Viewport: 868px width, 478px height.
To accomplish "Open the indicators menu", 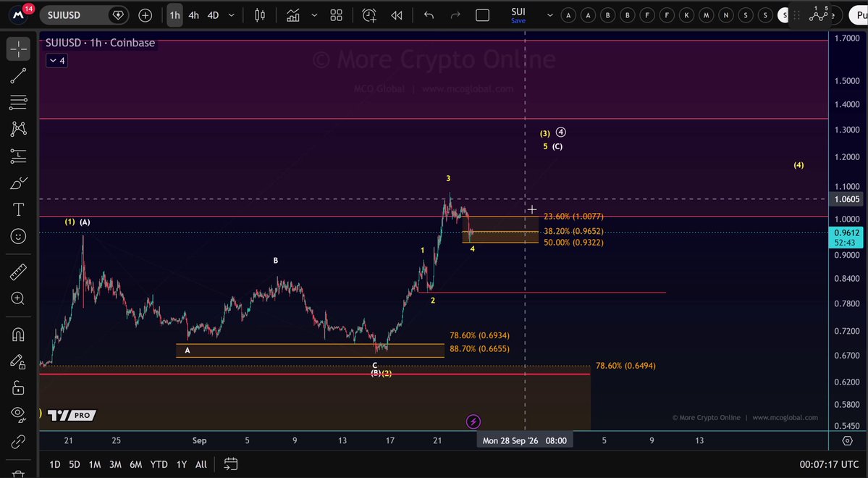I will pos(293,15).
